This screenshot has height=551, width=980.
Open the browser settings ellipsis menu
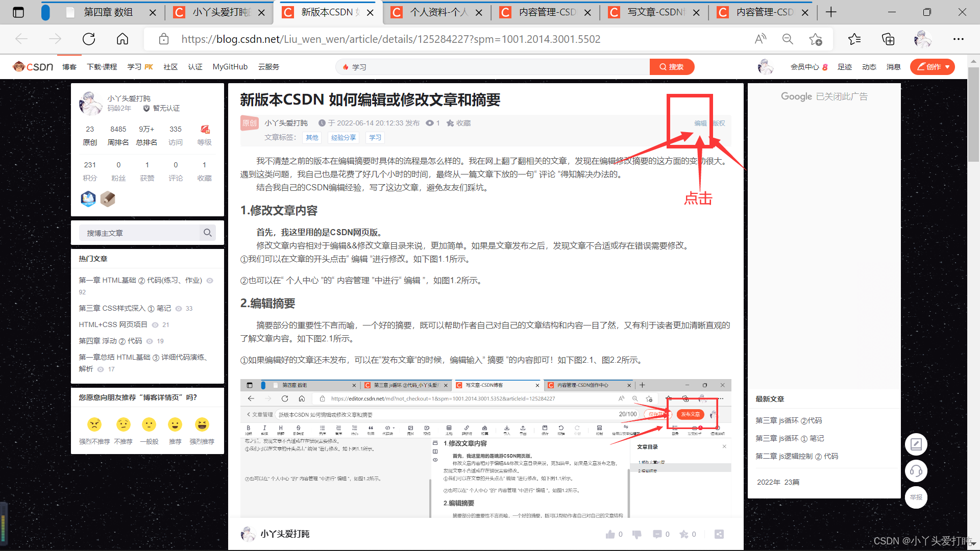coord(958,39)
